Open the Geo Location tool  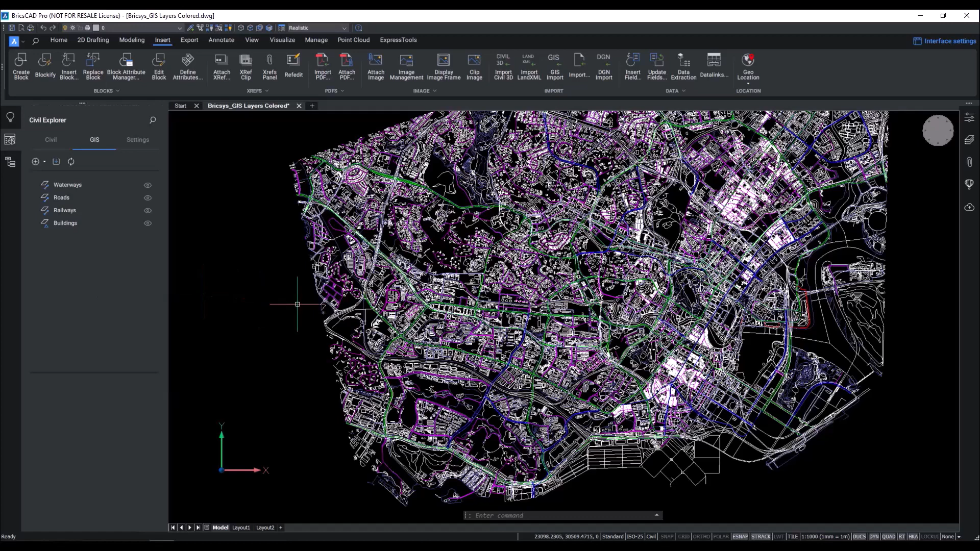coord(748,66)
